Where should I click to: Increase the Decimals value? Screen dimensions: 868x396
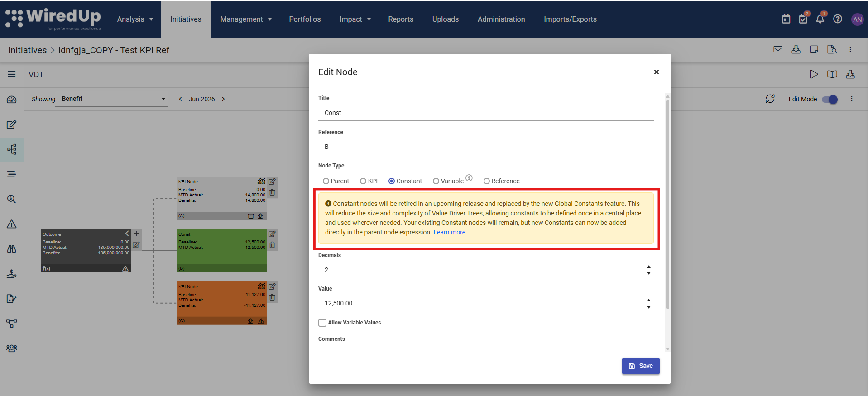click(649, 267)
